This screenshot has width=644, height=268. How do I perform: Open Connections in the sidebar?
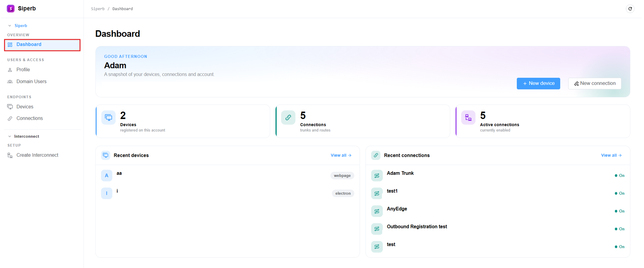pos(42,118)
